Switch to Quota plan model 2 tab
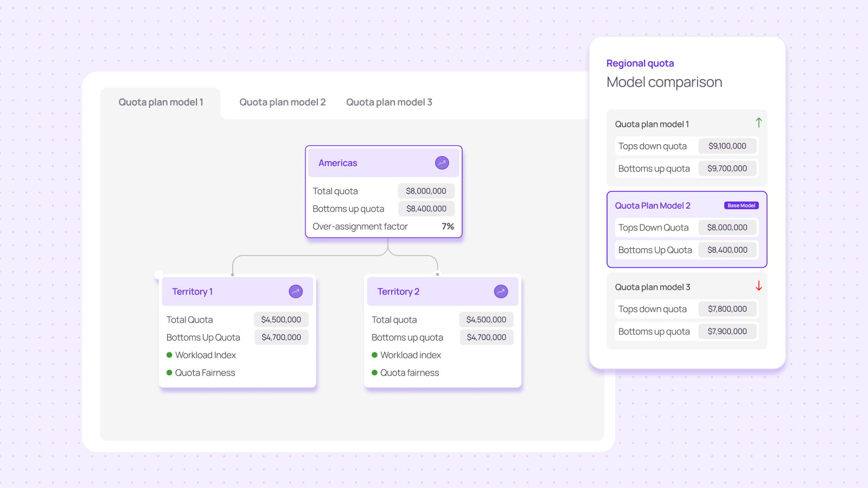Image resolution: width=868 pixels, height=488 pixels. click(x=283, y=102)
